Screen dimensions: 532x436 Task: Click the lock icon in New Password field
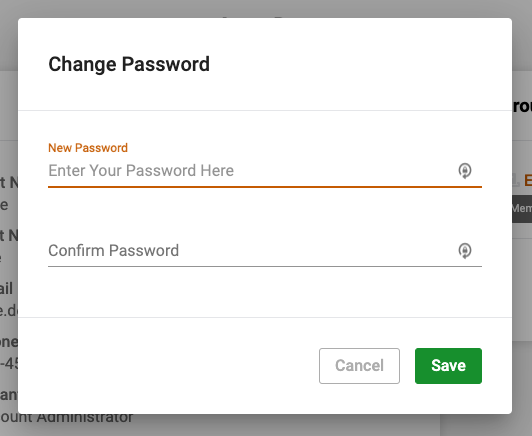(464, 170)
